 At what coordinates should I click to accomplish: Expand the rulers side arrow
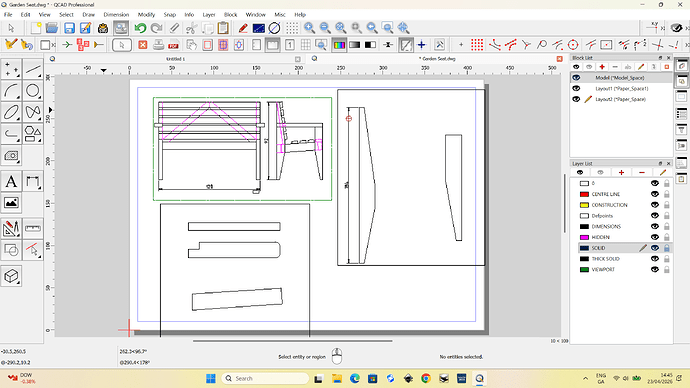tap(50, 110)
